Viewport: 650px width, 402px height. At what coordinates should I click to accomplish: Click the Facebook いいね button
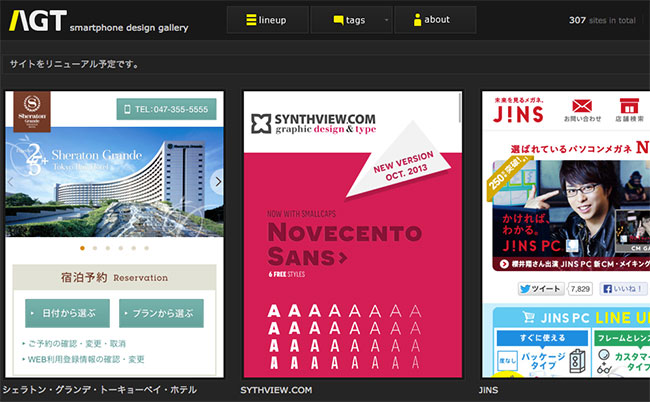[x=624, y=288]
